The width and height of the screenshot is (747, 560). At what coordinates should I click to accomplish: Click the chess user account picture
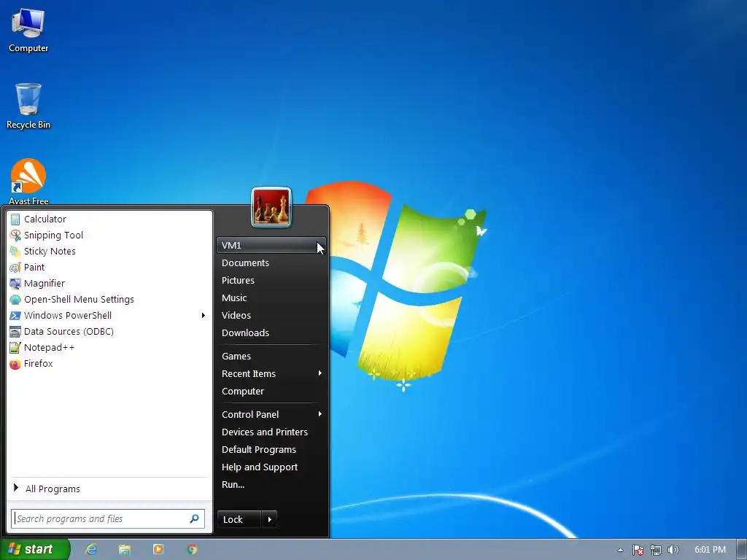(x=271, y=206)
